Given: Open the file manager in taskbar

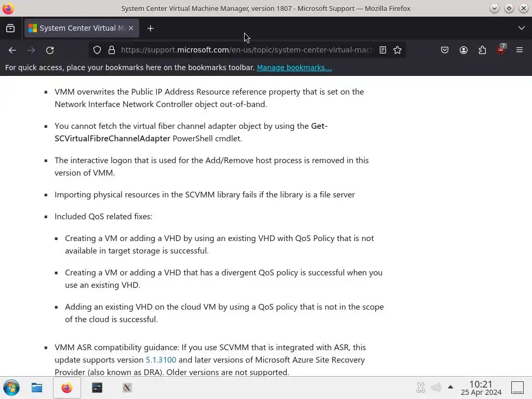Looking at the screenshot, I should (37, 388).
